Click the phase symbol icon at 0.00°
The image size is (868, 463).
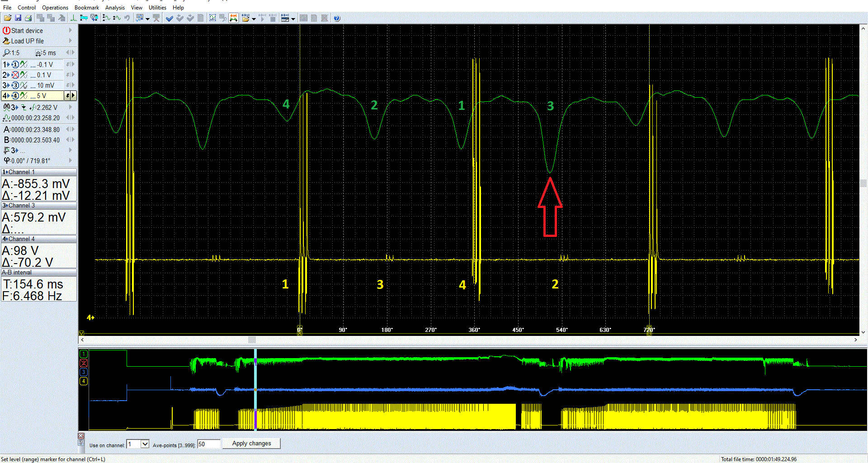pos(6,161)
